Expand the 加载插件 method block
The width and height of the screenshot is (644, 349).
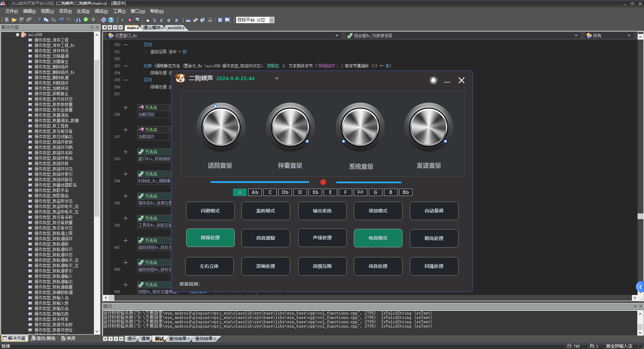point(125,130)
